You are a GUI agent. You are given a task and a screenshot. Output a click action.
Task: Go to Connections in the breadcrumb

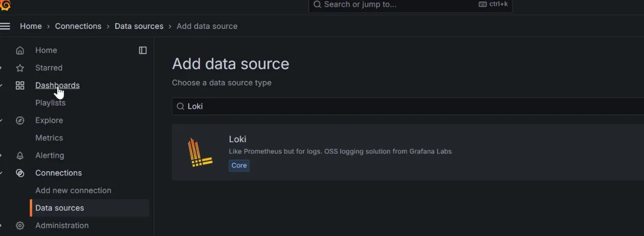pos(78,26)
